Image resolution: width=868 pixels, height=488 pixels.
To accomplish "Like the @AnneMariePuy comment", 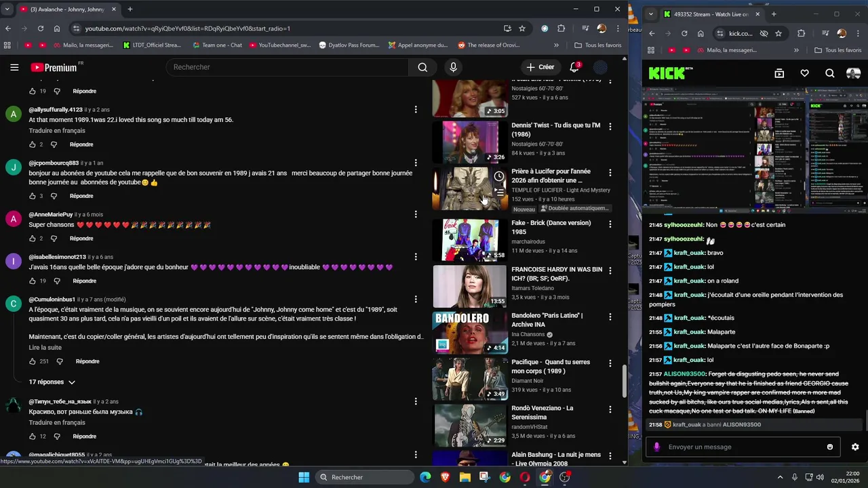I will click(x=32, y=239).
